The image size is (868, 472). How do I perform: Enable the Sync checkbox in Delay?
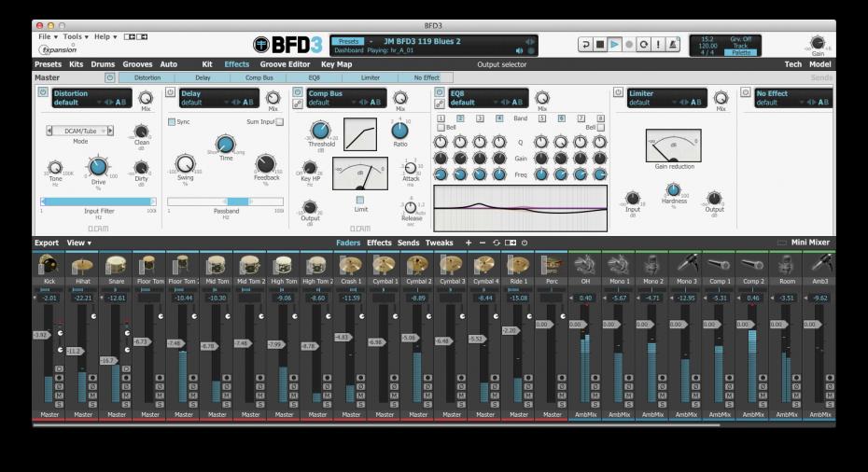(172, 122)
